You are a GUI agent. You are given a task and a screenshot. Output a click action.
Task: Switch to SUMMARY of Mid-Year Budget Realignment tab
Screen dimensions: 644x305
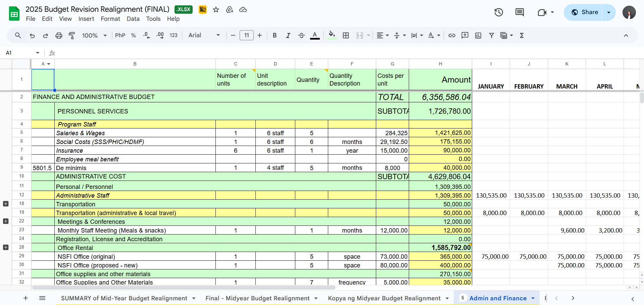[x=124, y=298]
